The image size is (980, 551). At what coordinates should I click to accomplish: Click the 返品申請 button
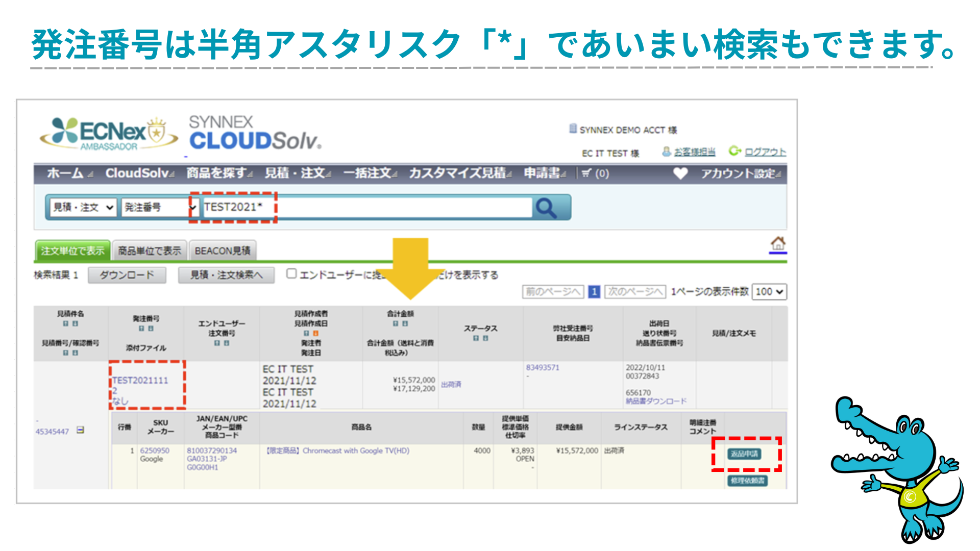pos(746,455)
